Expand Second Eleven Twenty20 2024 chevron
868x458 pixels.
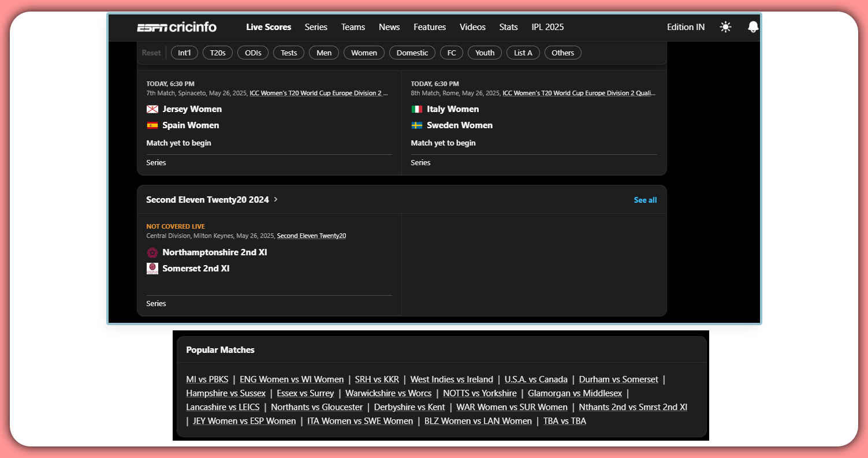(276, 200)
